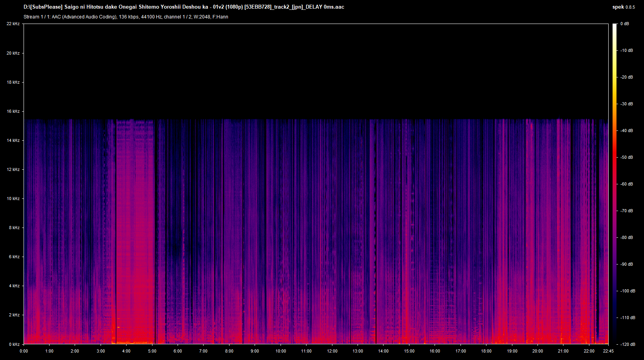
Task: Click the 10 kHz frequency axis label
Action: click(x=13, y=198)
